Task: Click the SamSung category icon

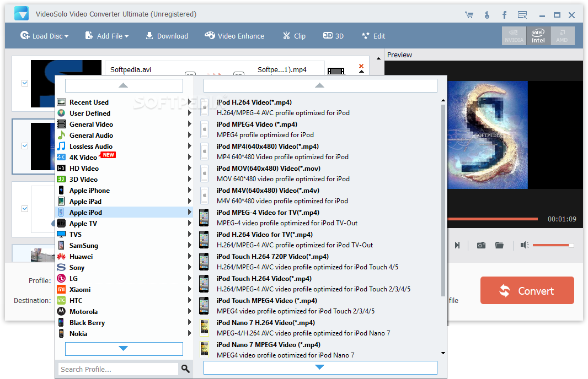Action: 61,245
